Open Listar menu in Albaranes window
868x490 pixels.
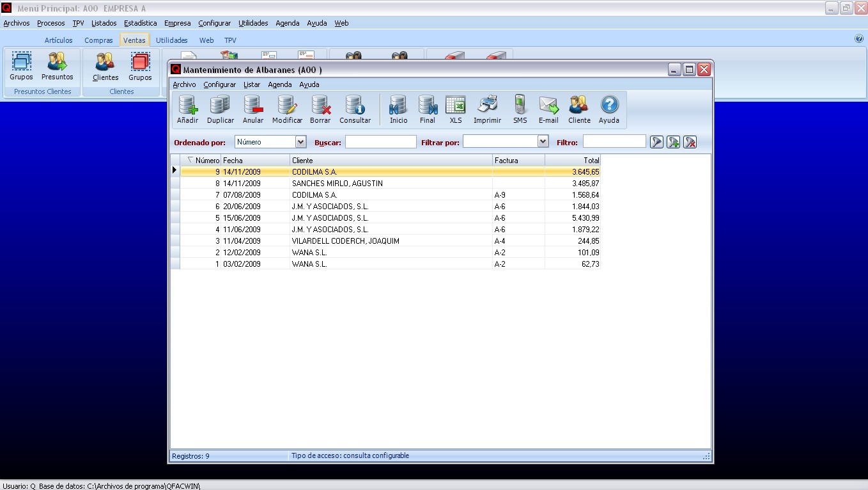(x=252, y=84)
